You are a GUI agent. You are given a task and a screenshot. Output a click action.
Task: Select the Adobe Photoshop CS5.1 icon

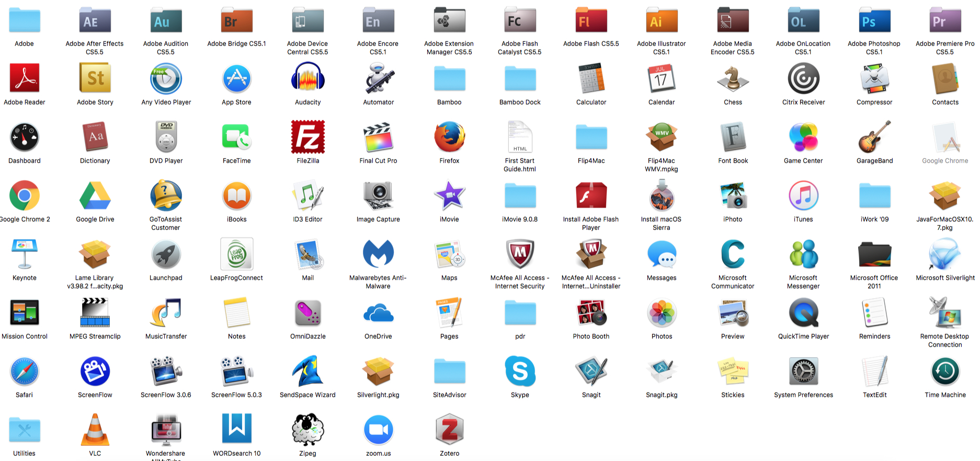874,21
